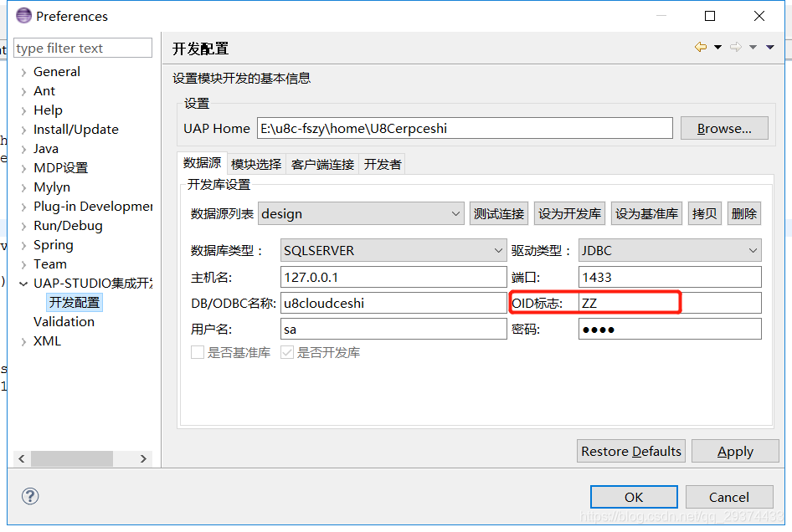Expand the MDP设置 tree node
Viewport: 792px width, 532px height.
pyautogui.click(x=23, y=168)
